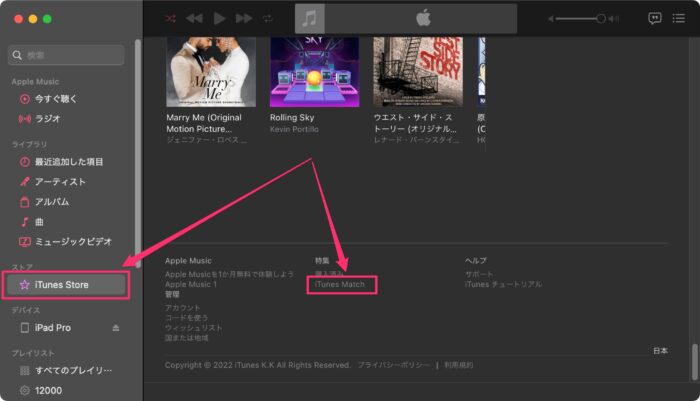Open ラジオ in the sidebar
The height and width of the screenshot is (401, 700).
click(x=47, y=118)
